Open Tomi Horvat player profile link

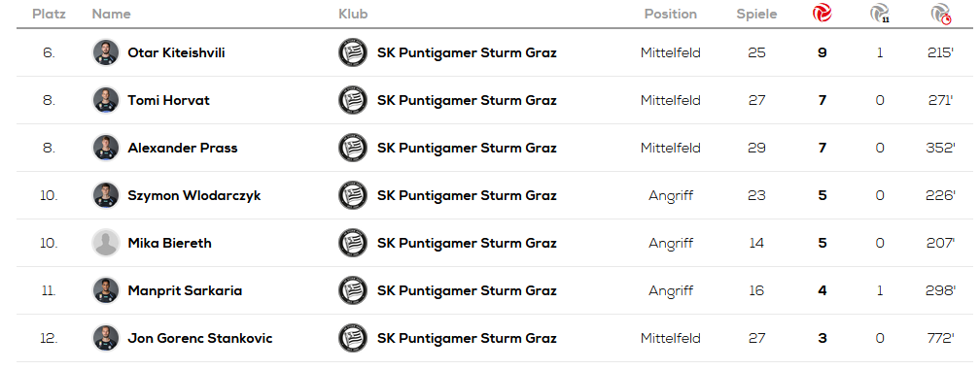pos(169,100)
